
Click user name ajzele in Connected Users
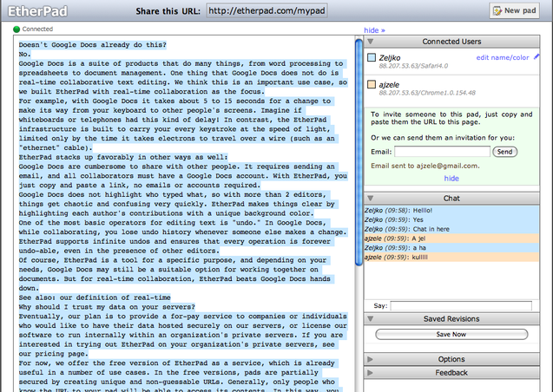(x=389, y=85)
